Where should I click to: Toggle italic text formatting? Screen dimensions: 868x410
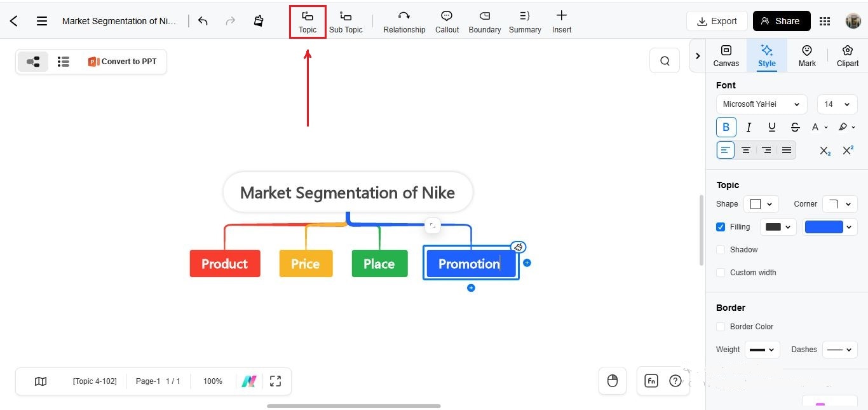pos(749,127)
